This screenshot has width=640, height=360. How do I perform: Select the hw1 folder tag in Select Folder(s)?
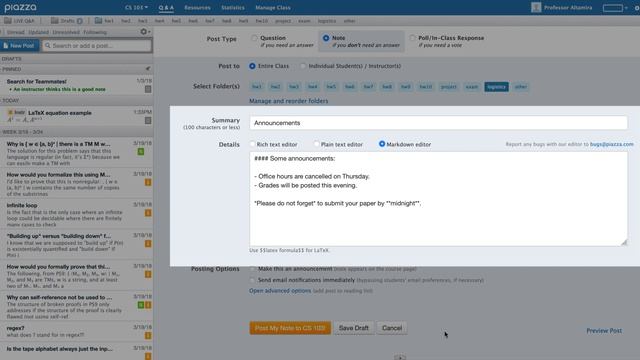click(x=257, y=87)
